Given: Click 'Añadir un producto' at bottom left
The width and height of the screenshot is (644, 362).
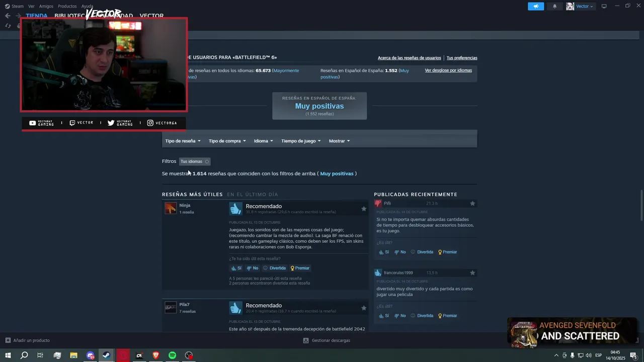Looking at the screenshot, I should [28, 340].
